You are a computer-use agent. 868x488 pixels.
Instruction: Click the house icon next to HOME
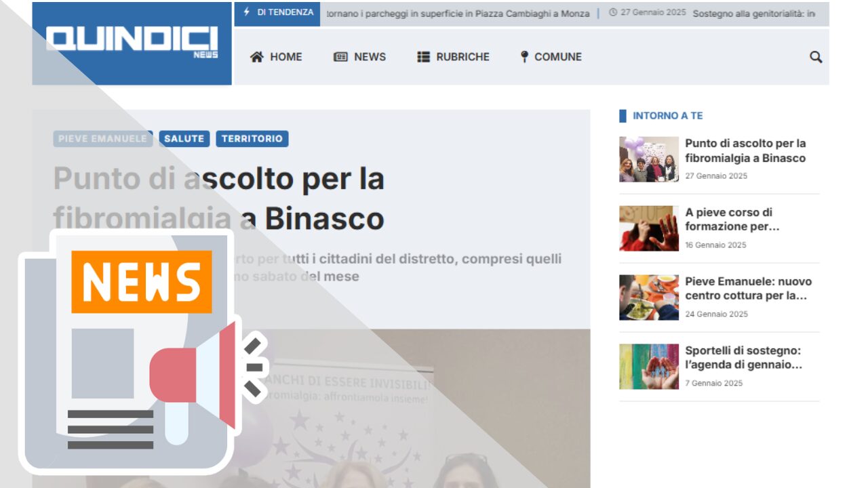(256, 57)
